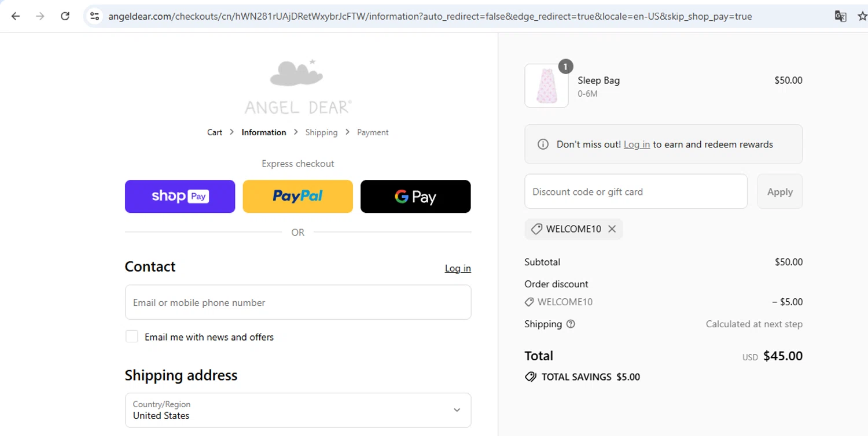Viewport: 868px width, 436px height.
Task: Click the Total Savings tag icon
Action: (x=530, y=377)
